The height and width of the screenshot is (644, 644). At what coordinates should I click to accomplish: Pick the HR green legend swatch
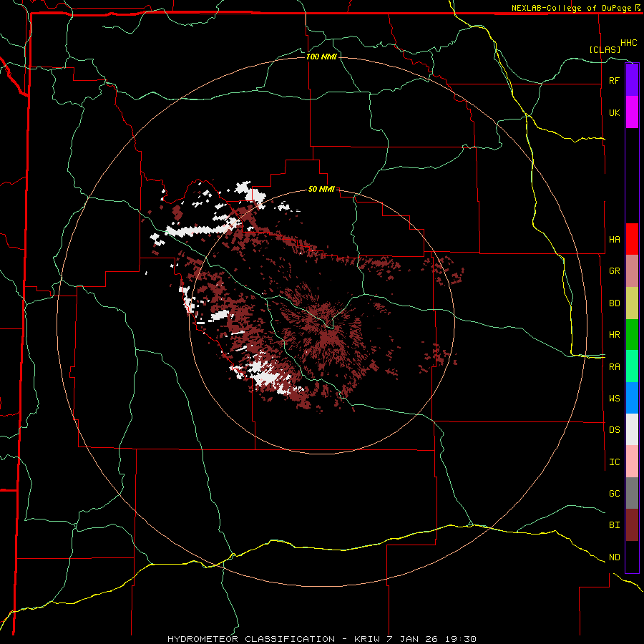[632, 335]
